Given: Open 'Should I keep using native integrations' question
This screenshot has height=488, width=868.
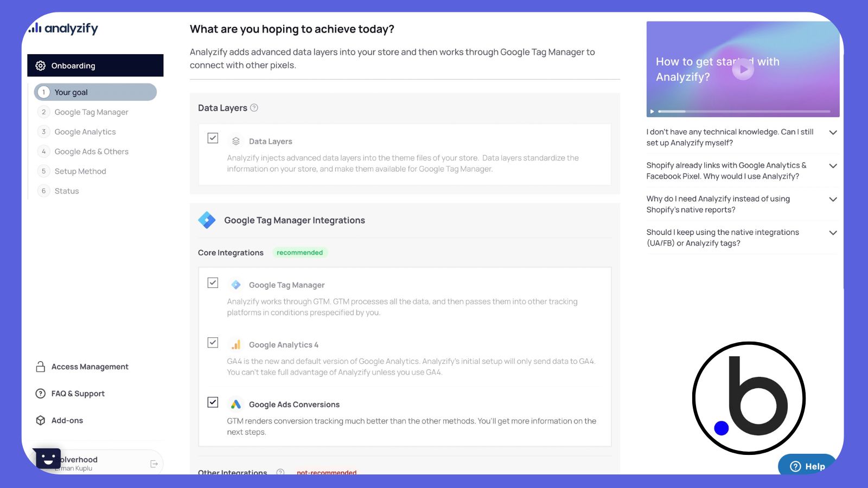Looking at the screenshot, I should [723, 237].
